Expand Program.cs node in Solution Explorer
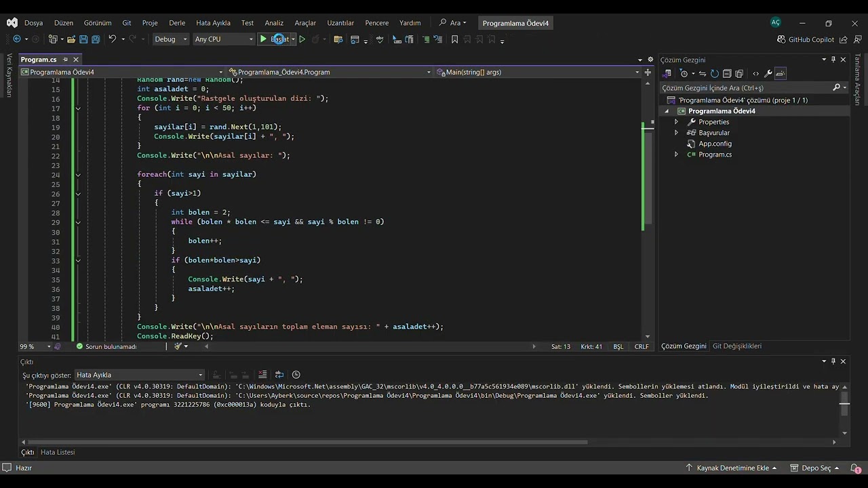Image resolution: width=868 pixels, height=488 pixels. [x=676, y=155]
